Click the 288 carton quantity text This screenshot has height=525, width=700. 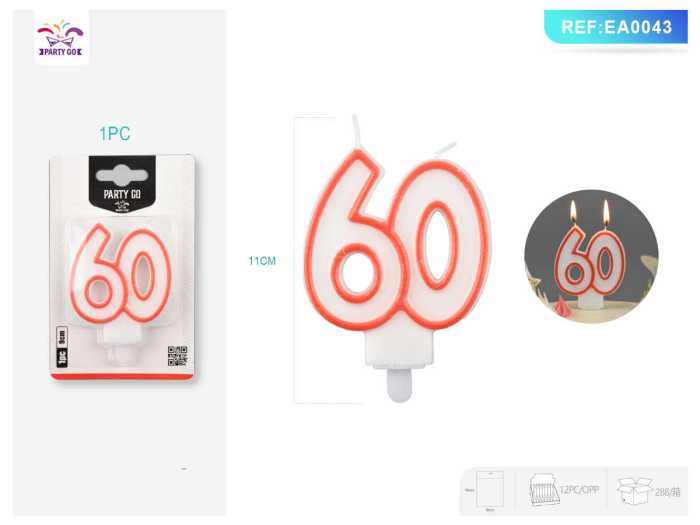(x=668, y=492)
